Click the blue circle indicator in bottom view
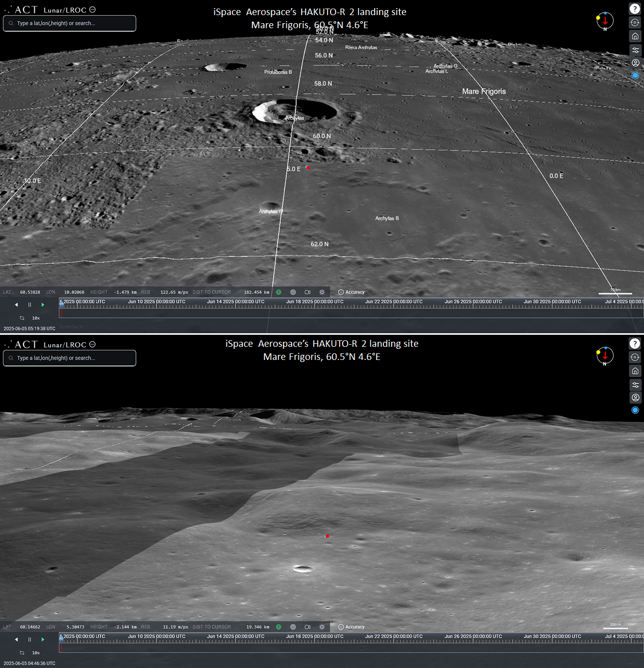This screenshot has height=668, width=644. [635, 410]
